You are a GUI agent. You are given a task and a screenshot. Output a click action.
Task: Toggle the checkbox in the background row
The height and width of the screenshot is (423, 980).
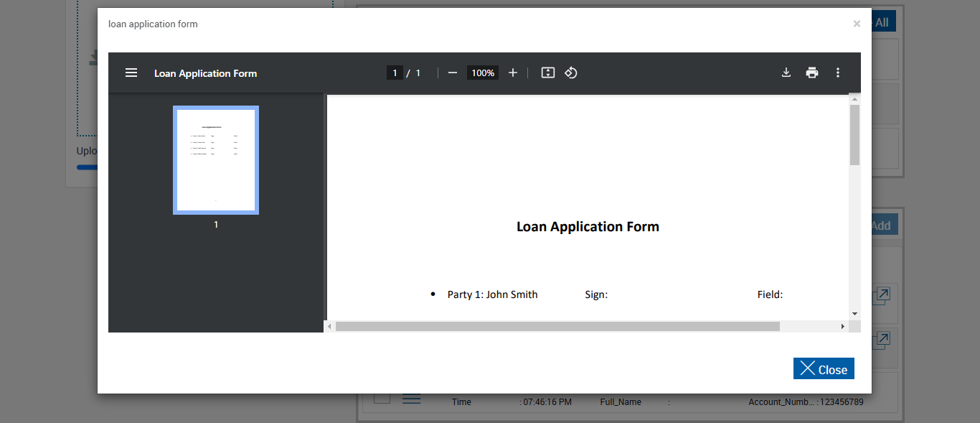382,398
